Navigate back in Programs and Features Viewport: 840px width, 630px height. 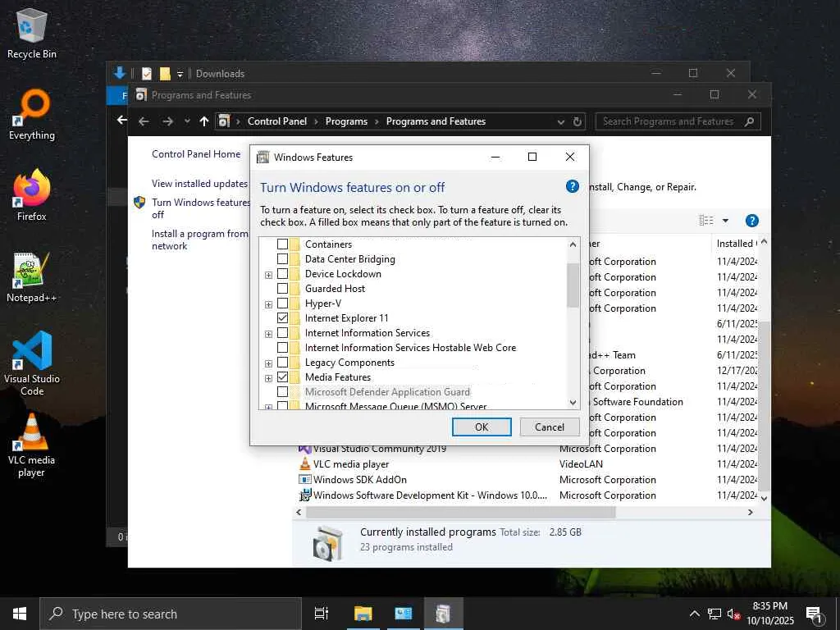point(144,121)
